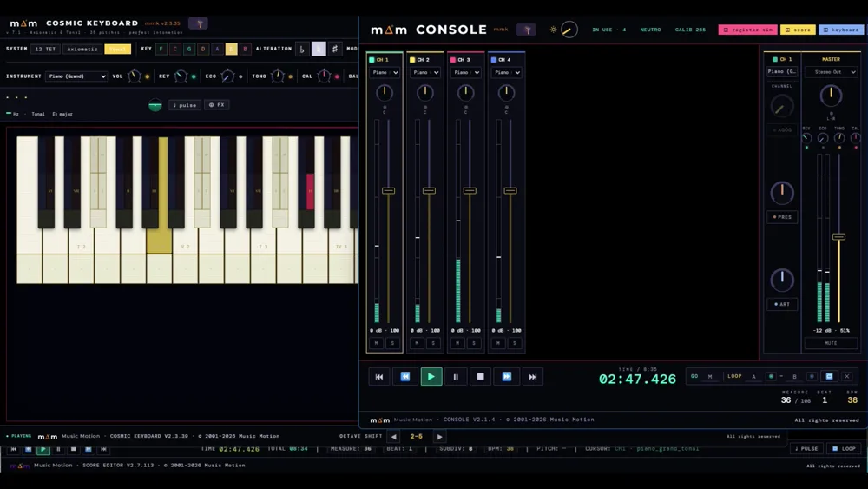This screenshot has height=489, width=868.
Task: Open CH 2 Piano instrument dropdown
Action: pyautogui.click(x=425, y=73)
